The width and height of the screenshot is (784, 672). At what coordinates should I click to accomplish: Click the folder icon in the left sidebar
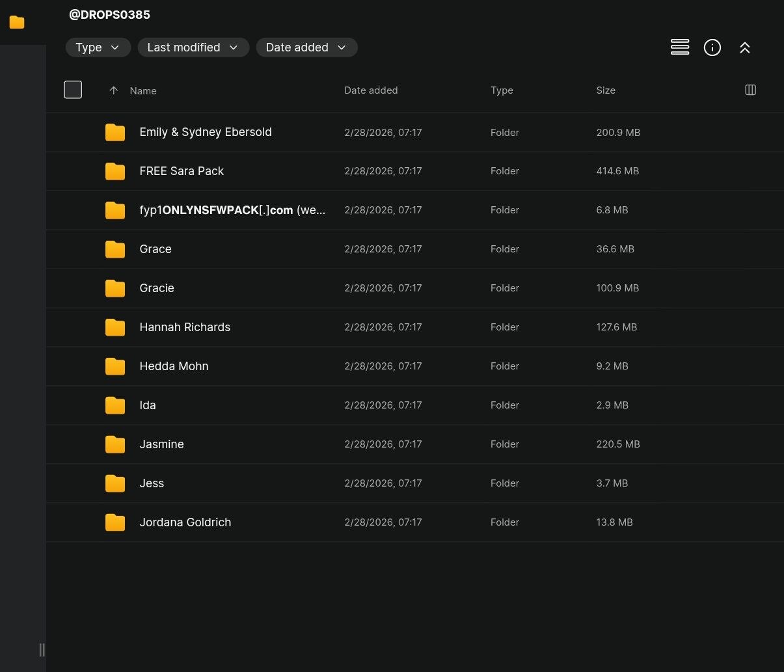coord(17,23)
